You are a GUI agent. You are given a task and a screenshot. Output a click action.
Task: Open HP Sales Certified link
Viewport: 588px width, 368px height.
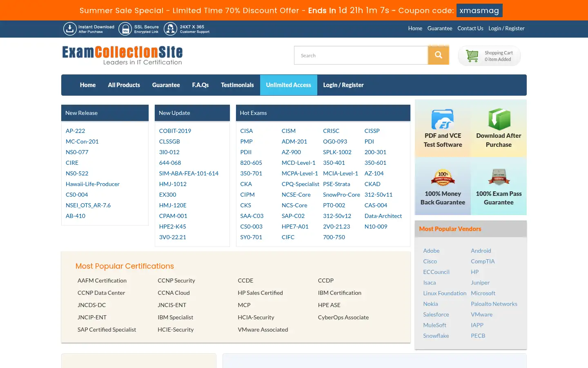click(x=261, y=293)
